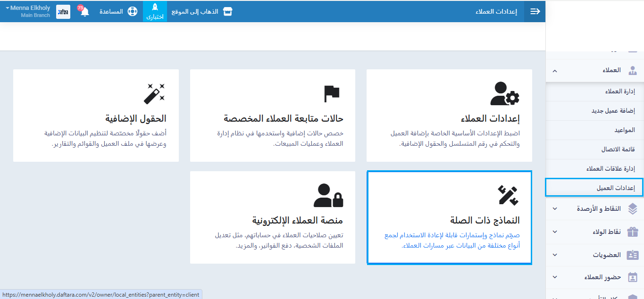Open the notifications bell showing 75
Image resolution: width=644 pixels, height=299 pixels.
click(84, 12)
